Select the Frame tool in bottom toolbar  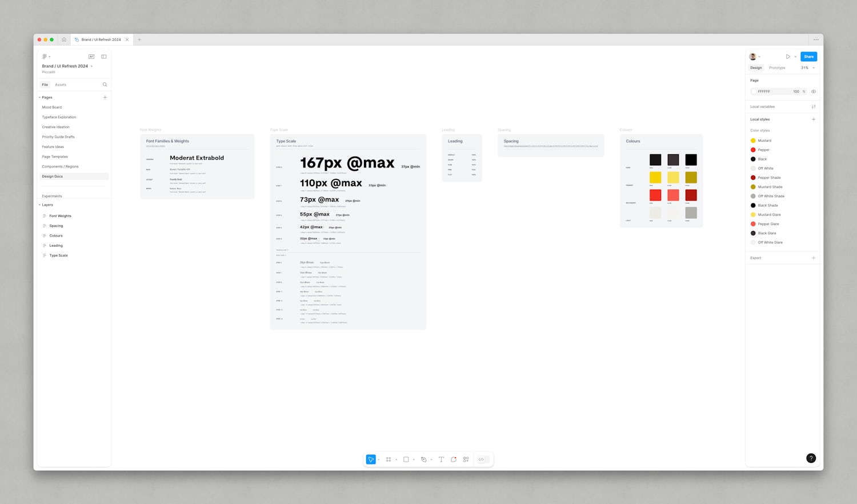pos(389,459)
